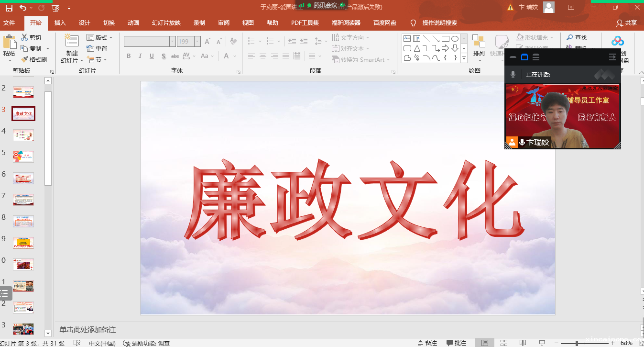Undo the last action
Screen dimensions: 644x347
(23, 8)
